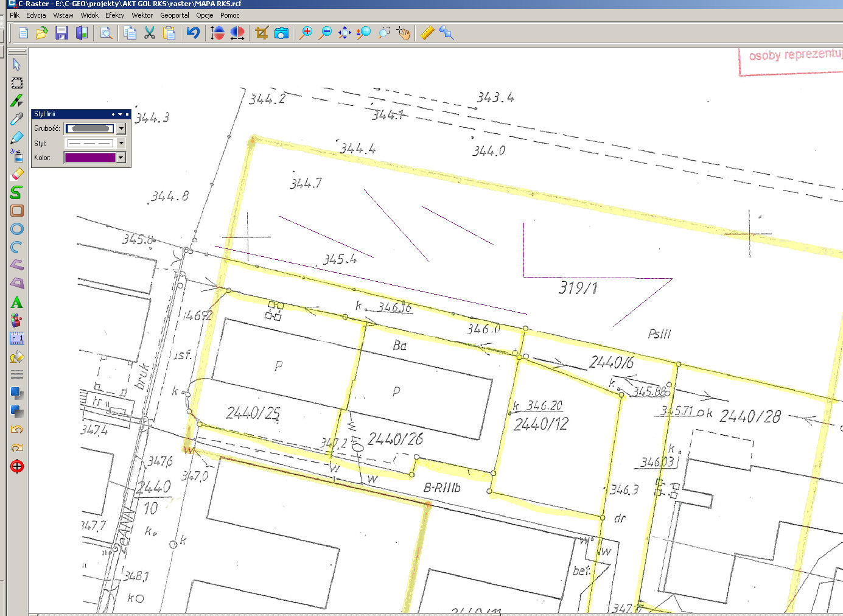Click the colored cubes palette icon

[x=17, y=320]
